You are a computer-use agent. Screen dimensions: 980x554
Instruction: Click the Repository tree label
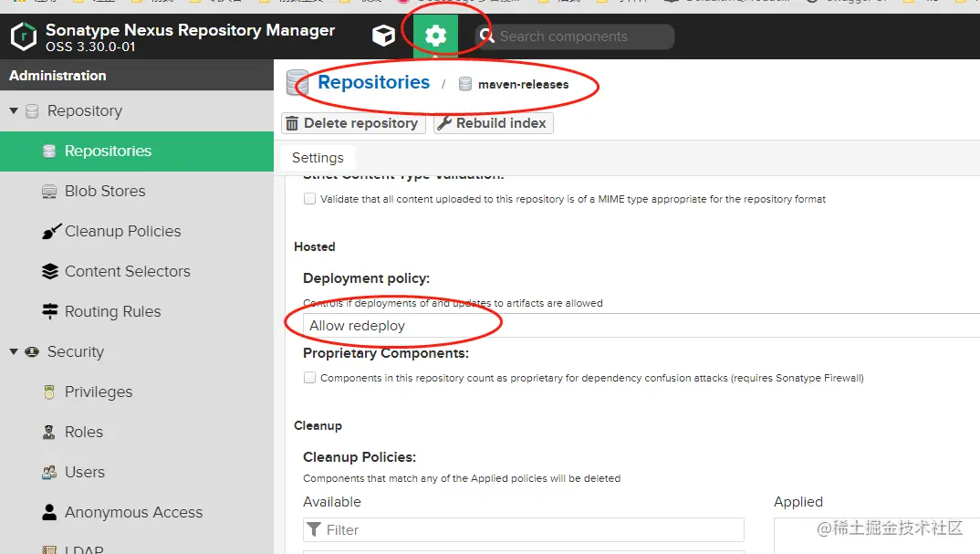tap(85, 110)
